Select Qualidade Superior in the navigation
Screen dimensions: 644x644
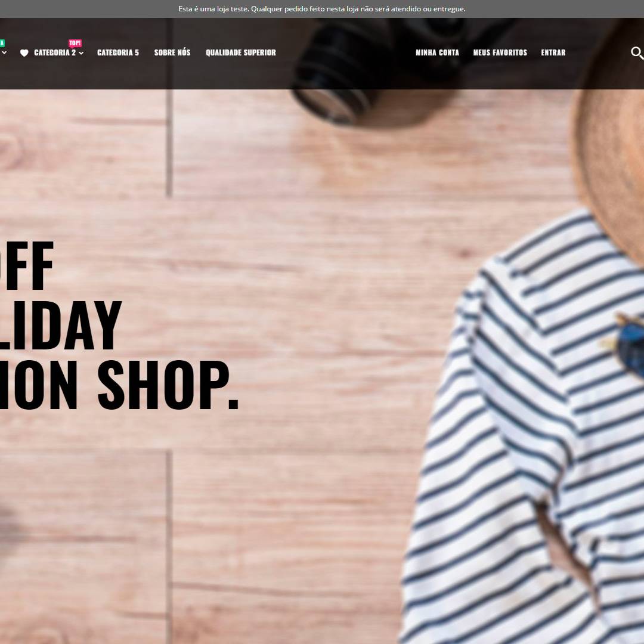(x=241, y=52)
